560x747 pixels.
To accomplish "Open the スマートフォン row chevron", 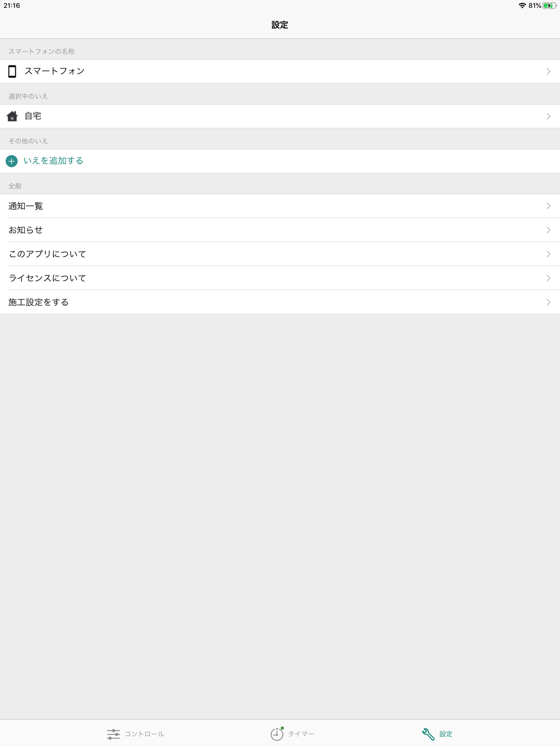I will tap(549, 72).
